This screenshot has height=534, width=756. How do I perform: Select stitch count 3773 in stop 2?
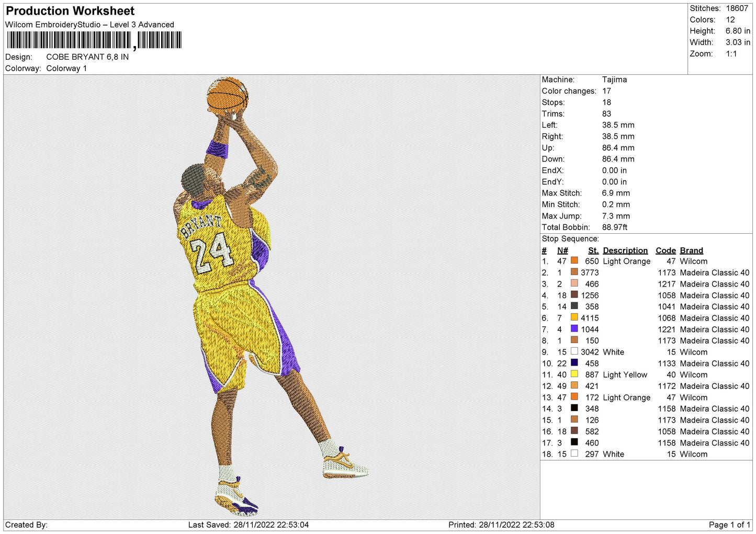590,272
